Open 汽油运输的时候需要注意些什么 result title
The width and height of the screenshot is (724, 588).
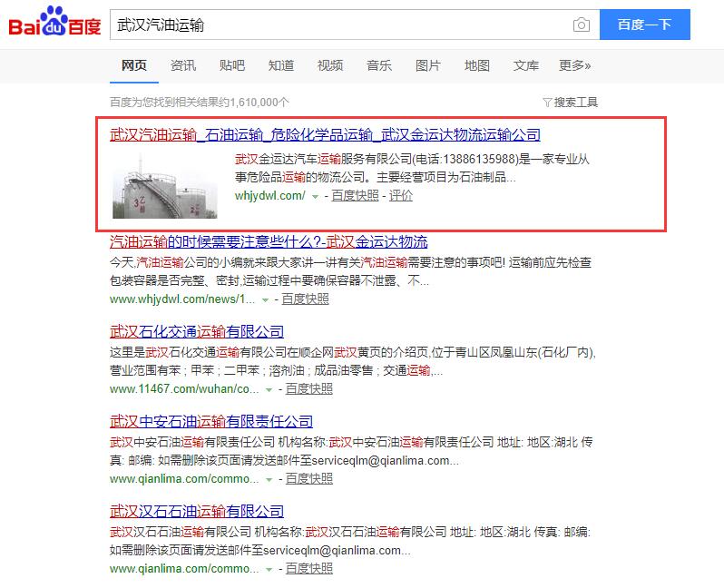pos(269,241)
